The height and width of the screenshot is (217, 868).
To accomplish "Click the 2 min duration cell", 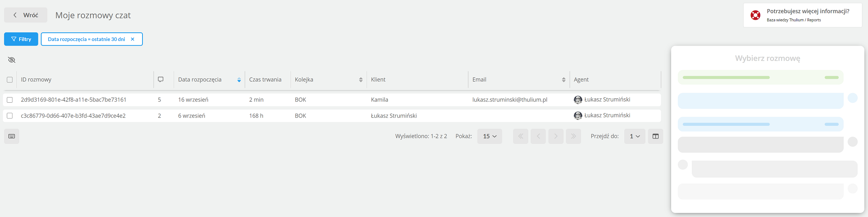I will 256,100.
